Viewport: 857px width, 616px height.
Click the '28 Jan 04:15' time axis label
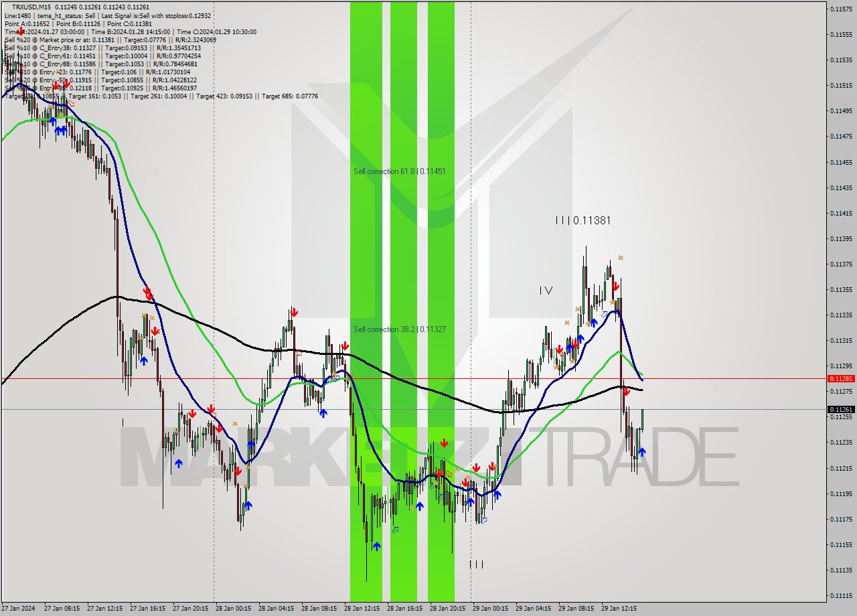pyautogui.click(x=277, y=609)
